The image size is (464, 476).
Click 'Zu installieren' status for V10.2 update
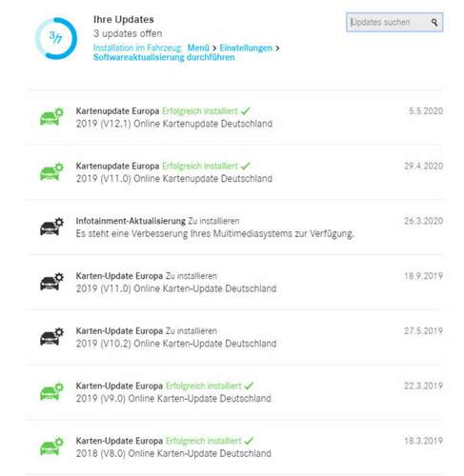[192, 331]
